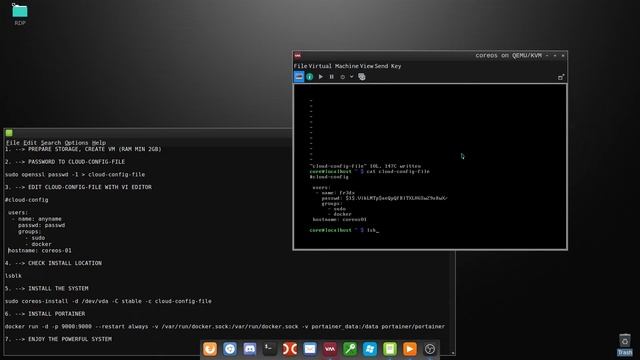Launch the terminal from the dock
The width and height of the screenshot is (640, 360).
click(x=269, y=349)
